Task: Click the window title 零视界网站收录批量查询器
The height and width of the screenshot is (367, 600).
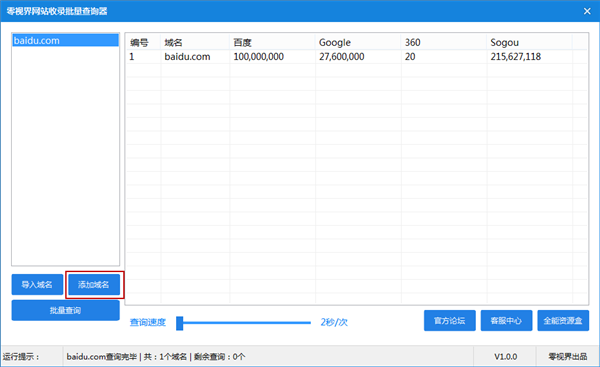Action: point(57,11)
